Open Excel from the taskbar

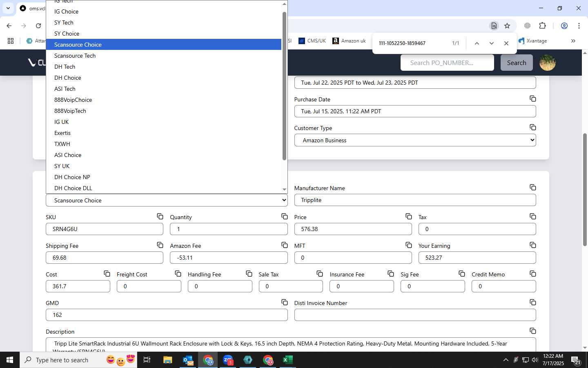(288, 360)
